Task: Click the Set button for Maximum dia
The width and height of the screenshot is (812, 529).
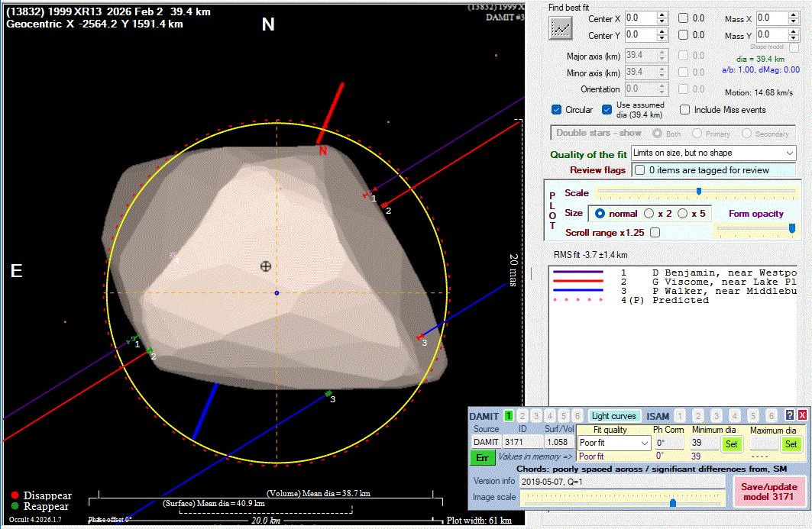Action: tap(791, 444)
